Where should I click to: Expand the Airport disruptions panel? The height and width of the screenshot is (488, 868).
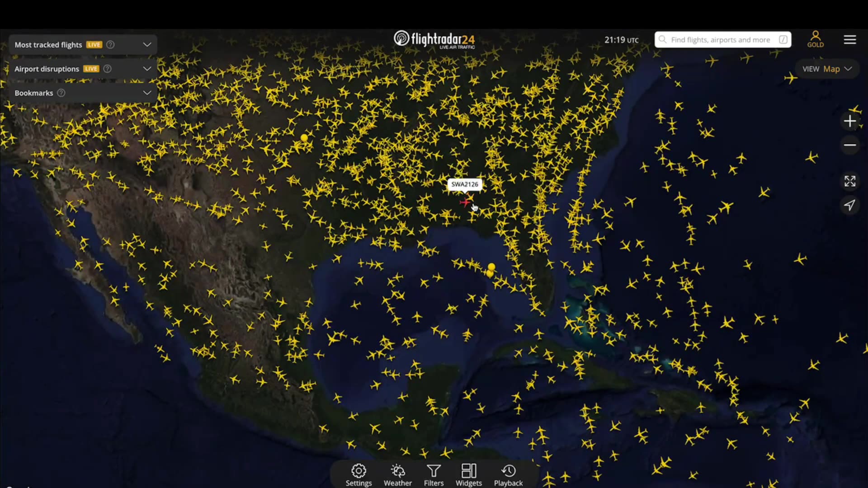(147, 69)
